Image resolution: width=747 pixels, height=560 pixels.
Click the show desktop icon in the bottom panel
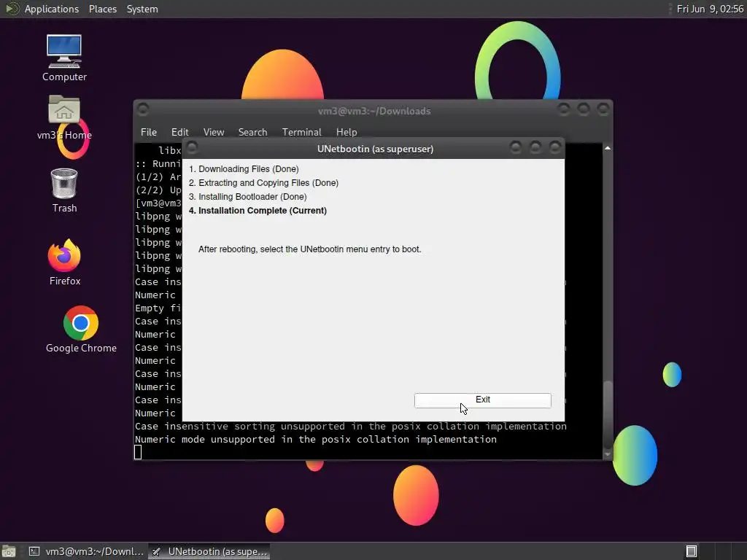(x=9, y=551)
